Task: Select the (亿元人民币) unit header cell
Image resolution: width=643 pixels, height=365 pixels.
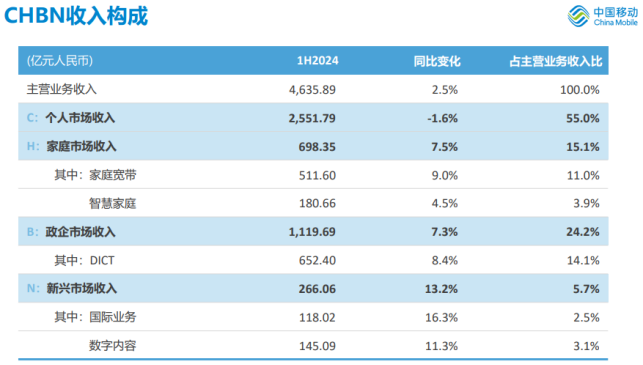Action: pos(60,61)
